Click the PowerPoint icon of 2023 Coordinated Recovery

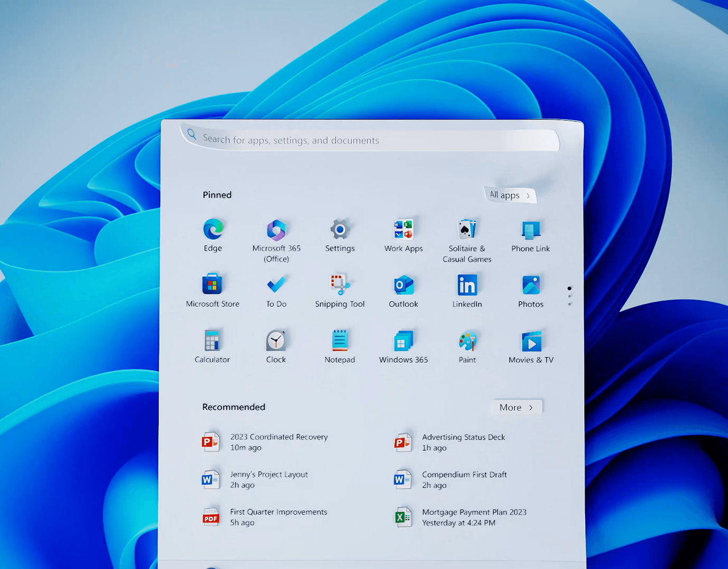point(210,442)
